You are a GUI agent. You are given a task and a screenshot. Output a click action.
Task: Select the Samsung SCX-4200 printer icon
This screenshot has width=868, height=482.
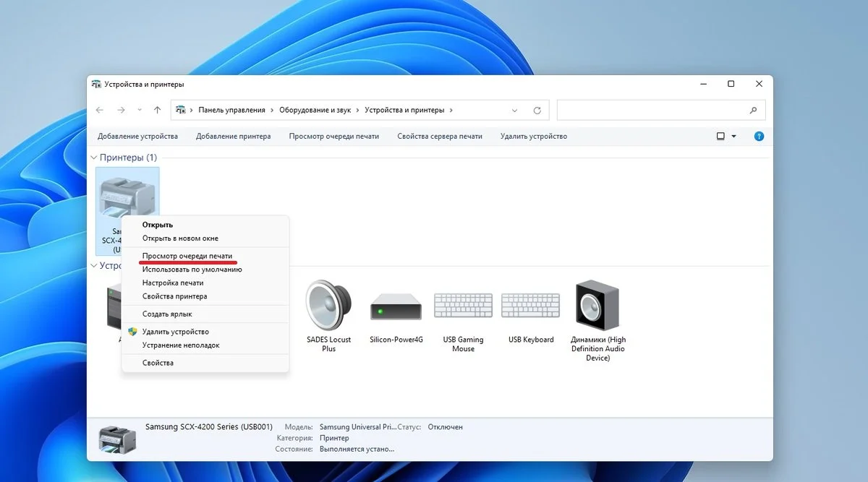[127, 197]
